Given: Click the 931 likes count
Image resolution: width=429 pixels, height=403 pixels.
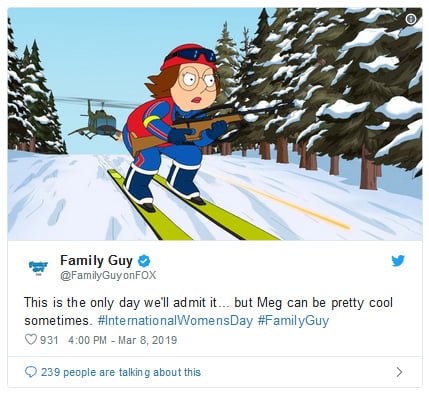Looking at the screenshot, I should click(49, 340).
